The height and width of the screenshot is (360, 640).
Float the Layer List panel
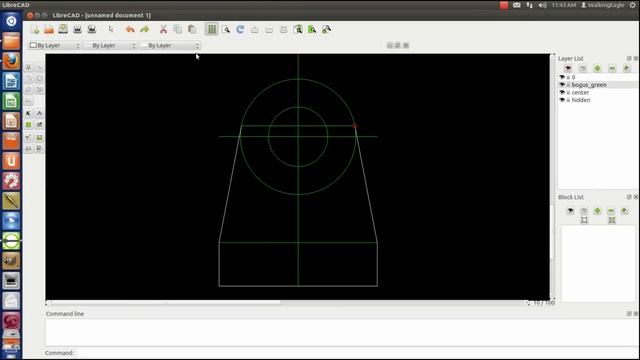click(x=629, y=58)
